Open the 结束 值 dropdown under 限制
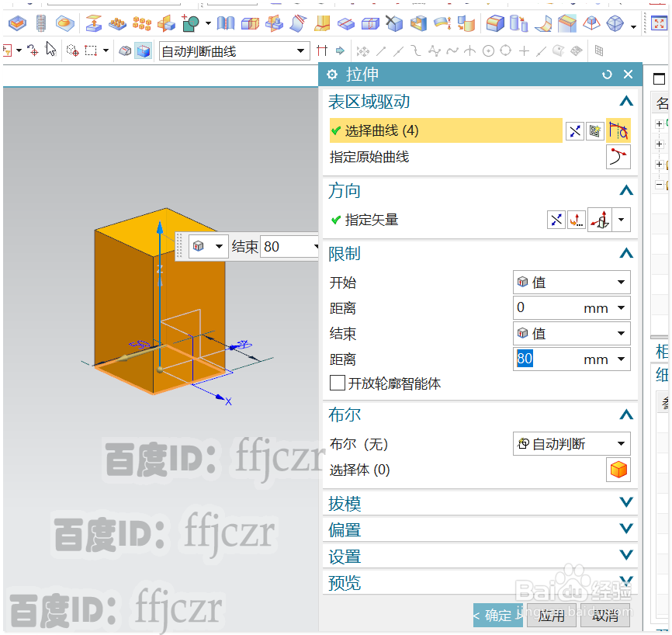Screen dimensions: 672x635 tap(572, 333)
